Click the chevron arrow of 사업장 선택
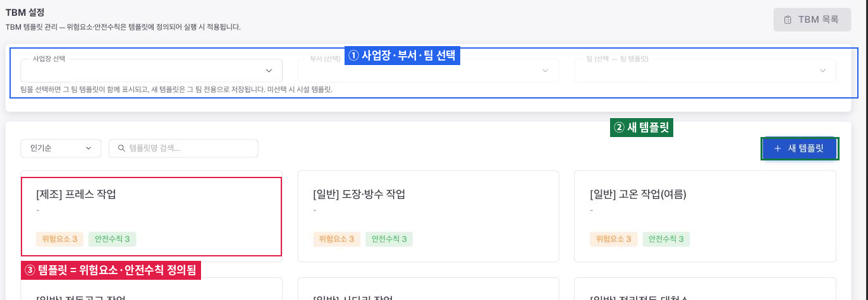868x300 pixels. pyautogui.click(x=269, y=71)
